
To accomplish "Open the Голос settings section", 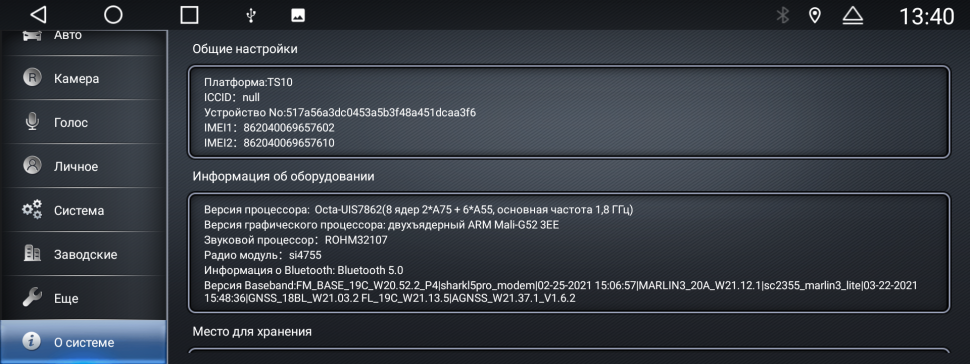I will (83, 122).
